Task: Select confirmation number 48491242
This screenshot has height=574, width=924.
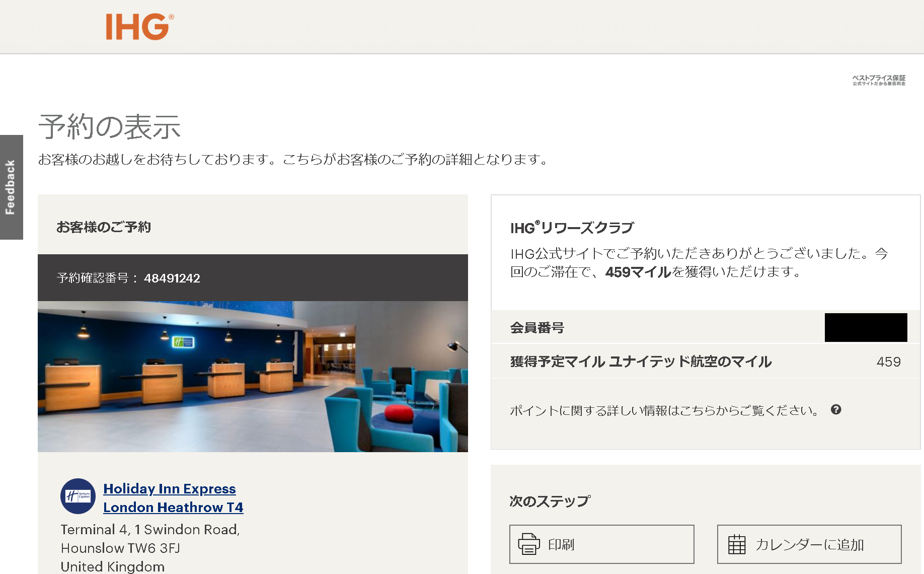Action: [x=172, y=278]
